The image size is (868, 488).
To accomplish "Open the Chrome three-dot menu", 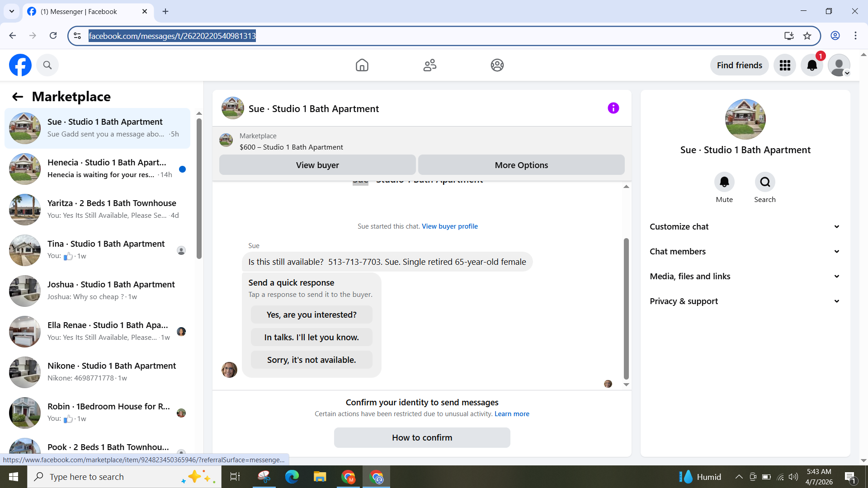I will point(855,36).
